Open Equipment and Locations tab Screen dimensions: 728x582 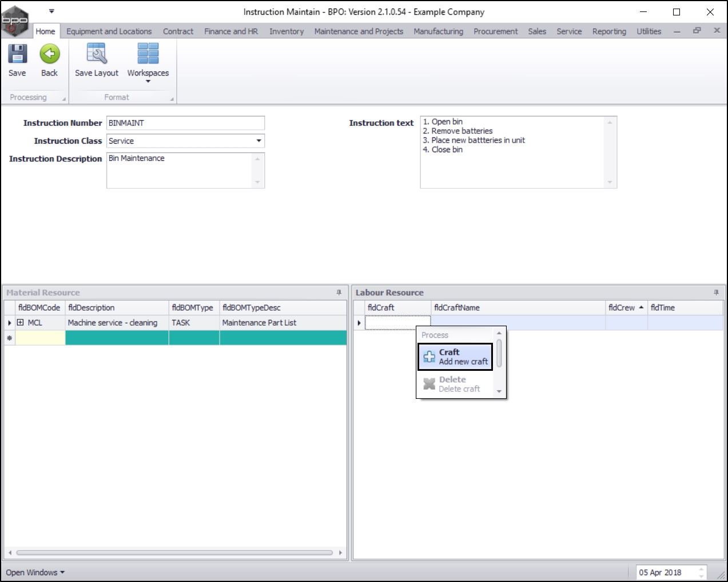(109, 31)
